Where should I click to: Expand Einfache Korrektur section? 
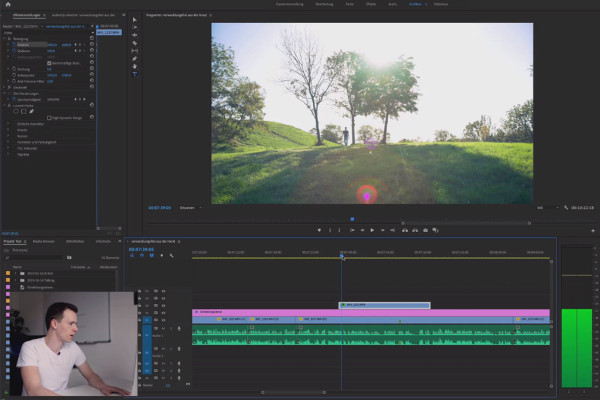click(8, 124)
